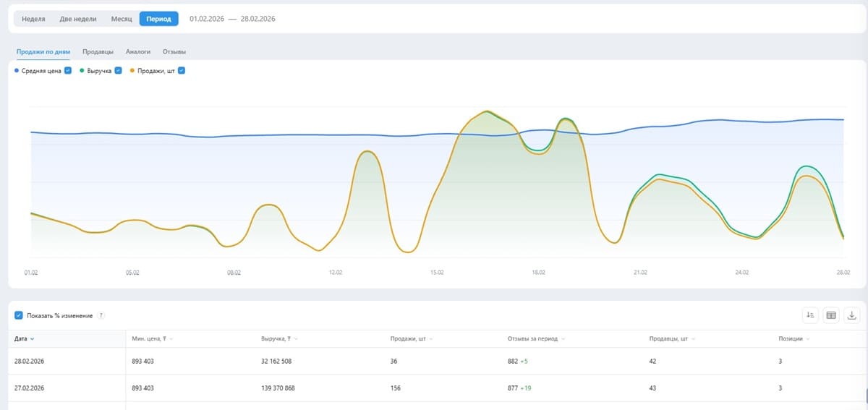This screenshot has height=410, width=868.
Task: Click min price 893 403 in the 28.02.2026 row
Action: (142, 360)
